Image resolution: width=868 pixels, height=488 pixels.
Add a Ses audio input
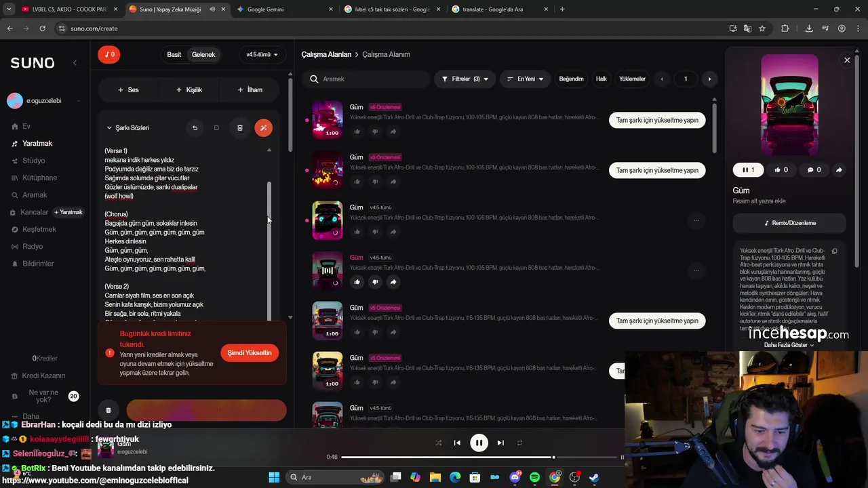(x=128, y=89)
